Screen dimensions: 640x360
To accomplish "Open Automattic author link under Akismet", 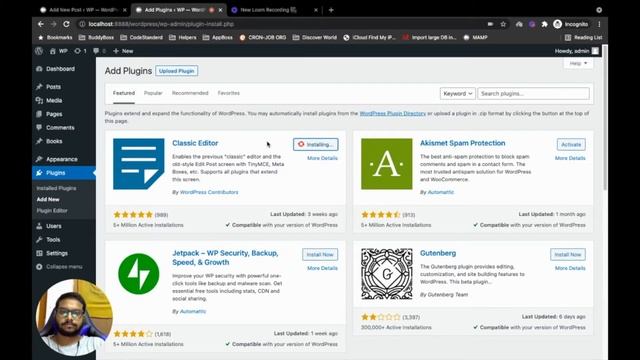I will click(x=440, y=192).
